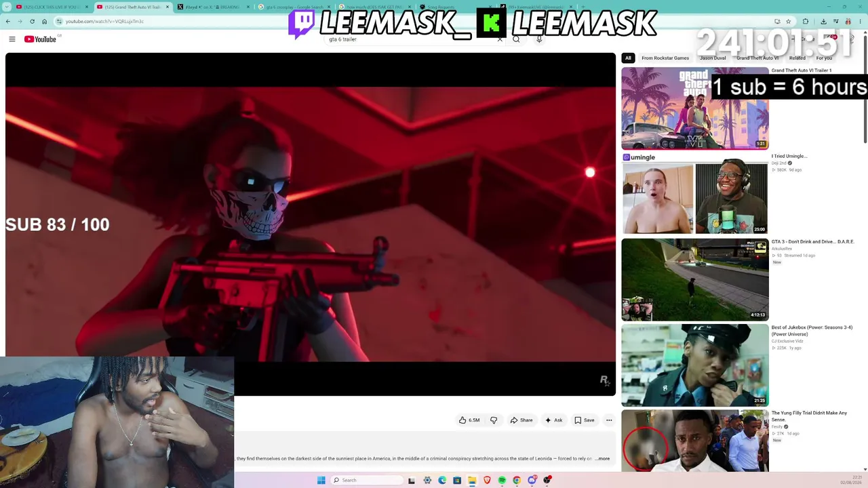Open the browser three-dot menu
The width and height of the screenshot is (868, 488).
click(x=859, y=21)
